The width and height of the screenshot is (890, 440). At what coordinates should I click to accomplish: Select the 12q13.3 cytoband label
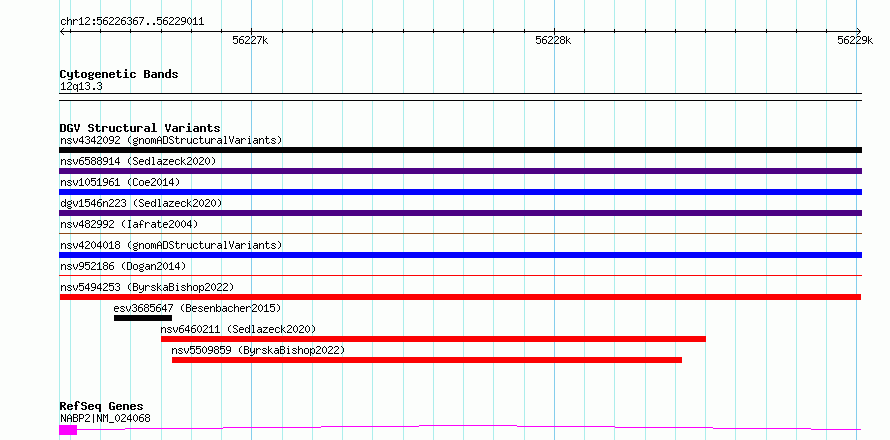[x=81, y=87]
